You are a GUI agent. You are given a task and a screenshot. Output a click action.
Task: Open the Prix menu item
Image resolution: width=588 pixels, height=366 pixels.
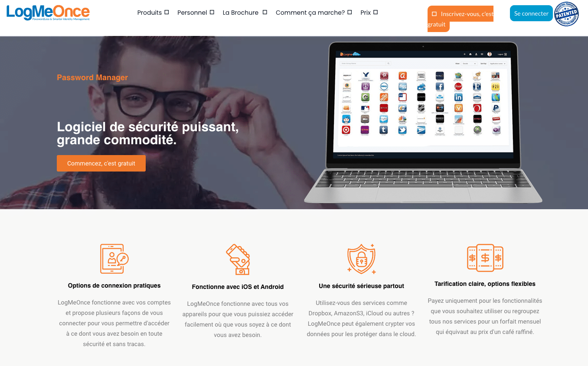point(366,13)
